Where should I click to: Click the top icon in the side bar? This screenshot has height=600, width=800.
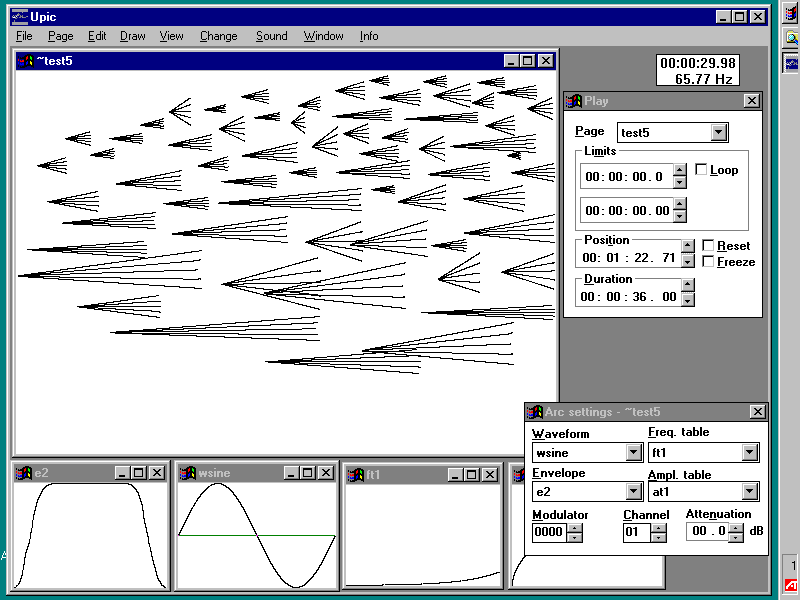pyautogui.click(x=791, y=13)
